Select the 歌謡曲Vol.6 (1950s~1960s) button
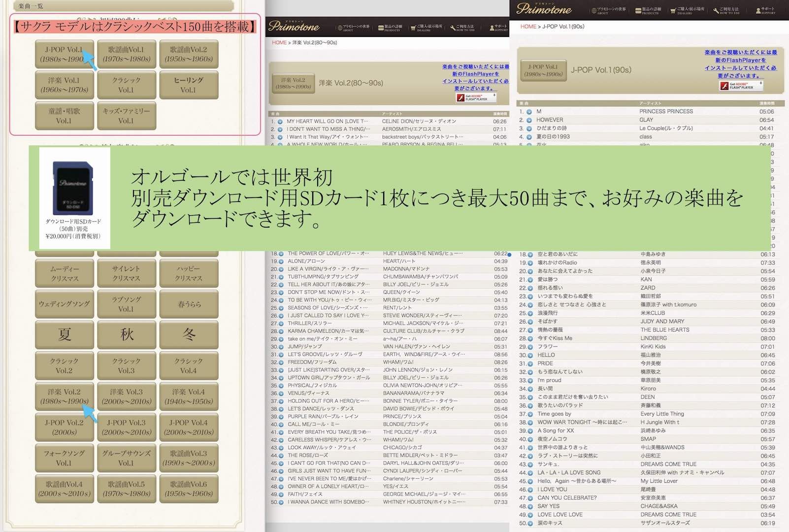Screen dimensions: 789x532 [x=189, y=489]
